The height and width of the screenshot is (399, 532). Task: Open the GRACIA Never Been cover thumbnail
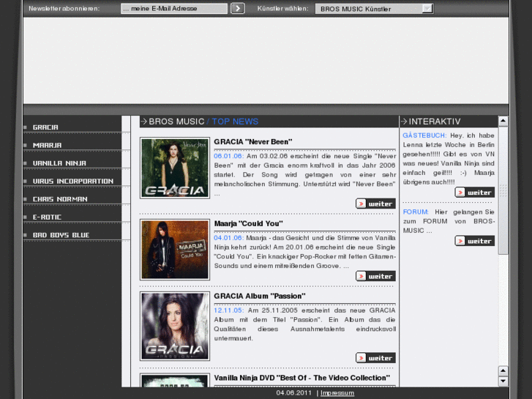click(x=175, y=168)
